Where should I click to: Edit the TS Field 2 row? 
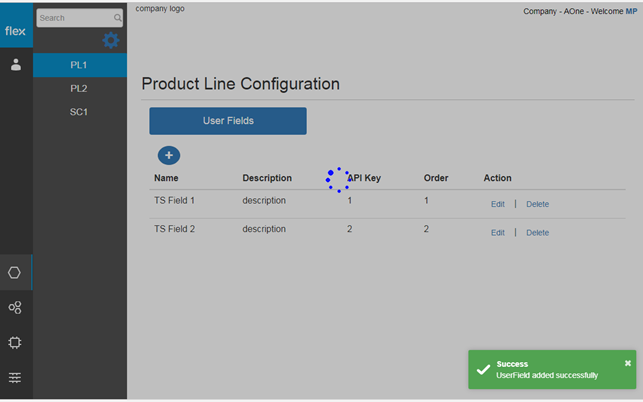498,233
